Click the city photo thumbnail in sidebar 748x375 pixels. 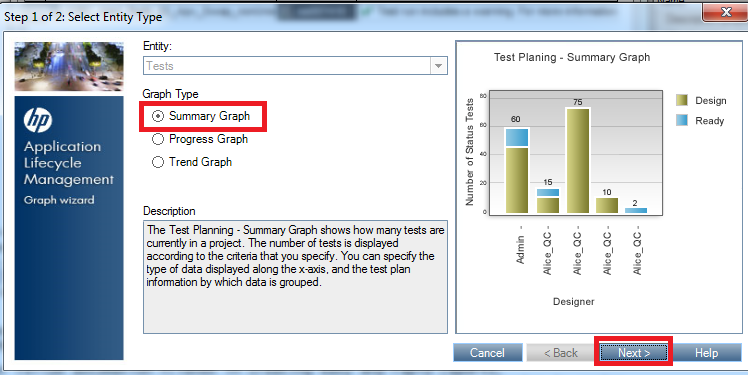[x=69, y=66]
